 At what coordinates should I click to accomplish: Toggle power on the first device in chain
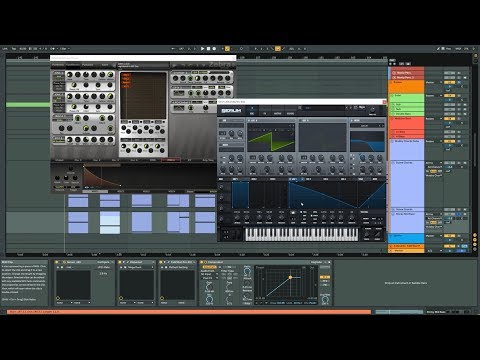click(57, 262)
